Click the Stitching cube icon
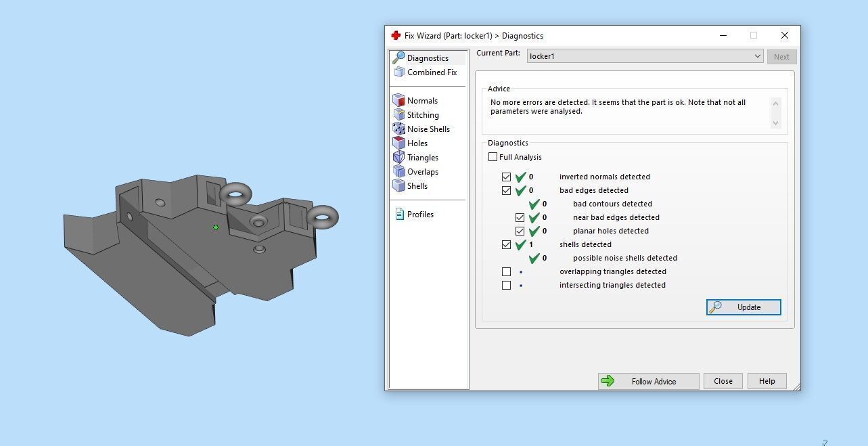Image resolution: width=868 pixels, height=446 pixels. [398, 114]
